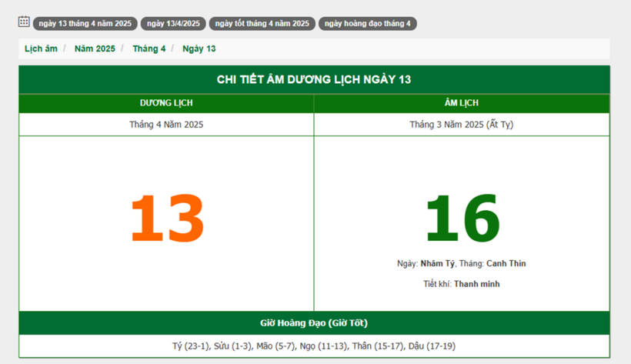Open the "Năm 2025" breadcrumb link
The height and width of the screenshot is (364, 631).
95,48
